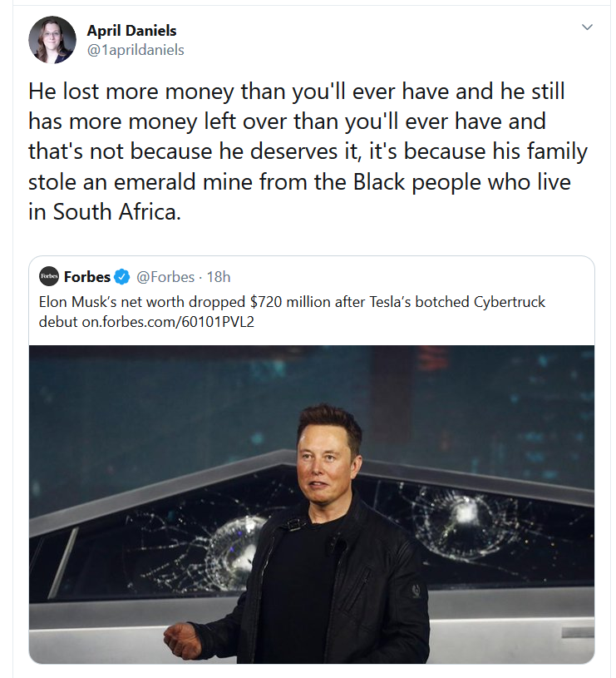Screen dimensions: 616x678
Task: Click "in South Africa." at tweet's end
Action: tap(104, 212)
